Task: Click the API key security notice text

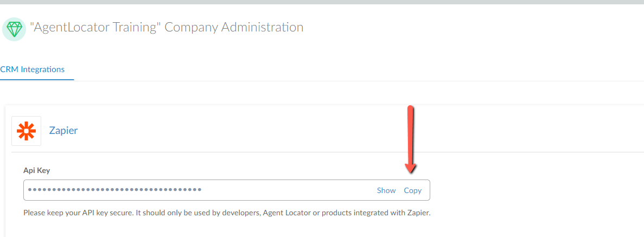Action: [227, 213]
